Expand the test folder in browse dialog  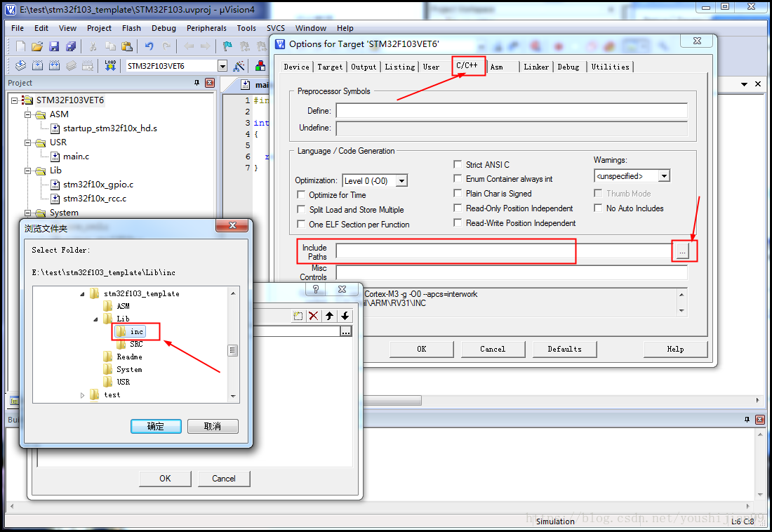pos(82,395)
